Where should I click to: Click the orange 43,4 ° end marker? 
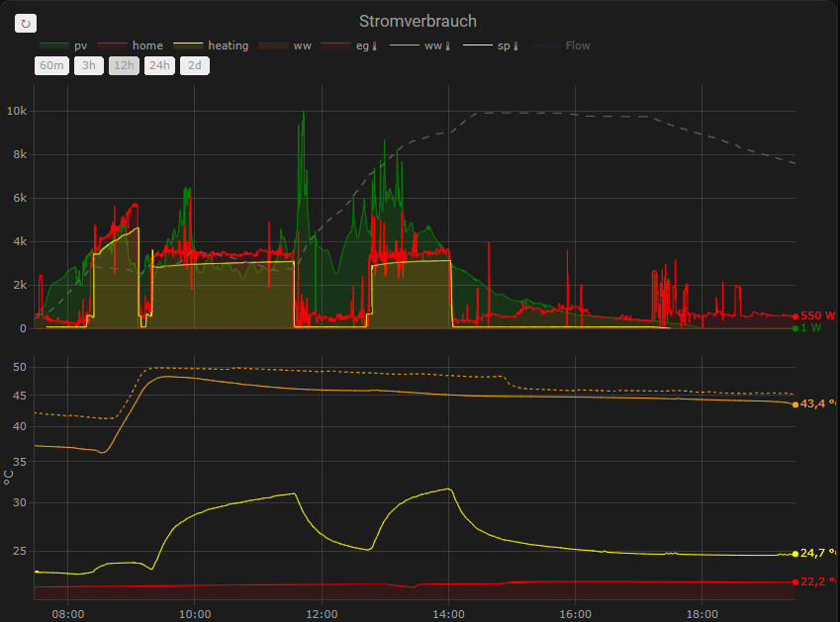click(x=795, y=403)
